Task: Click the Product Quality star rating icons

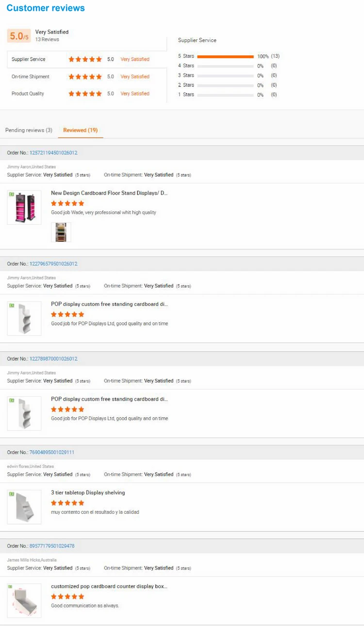Action: (85, 94)
